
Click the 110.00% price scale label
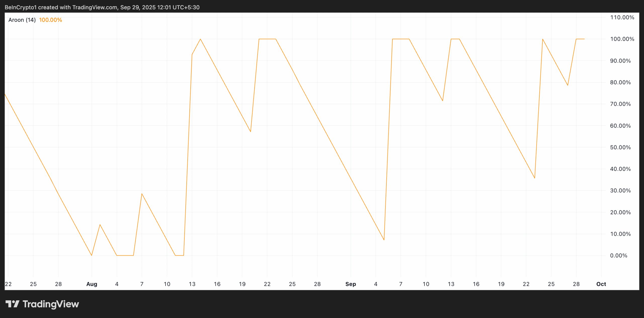(622, 17)
